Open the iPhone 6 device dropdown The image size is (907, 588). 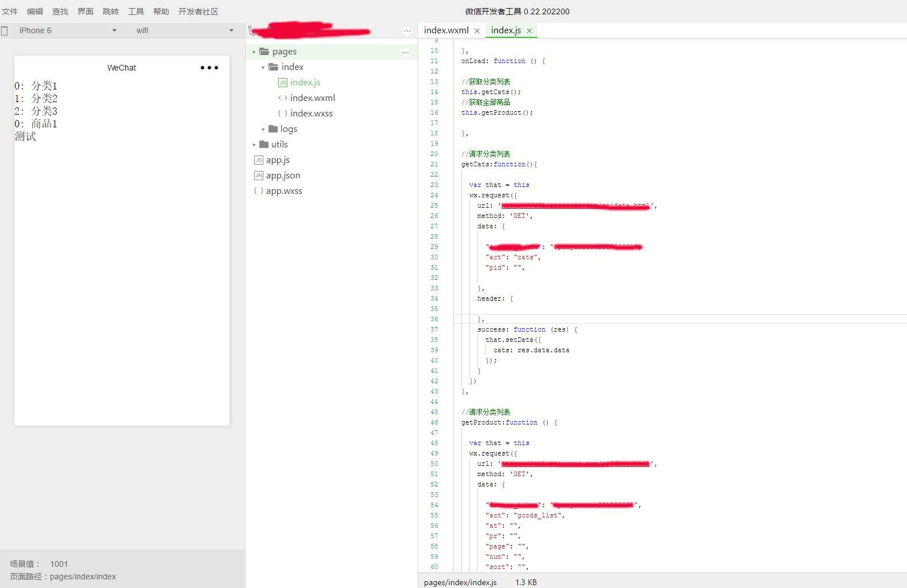[x=68, y=30]
